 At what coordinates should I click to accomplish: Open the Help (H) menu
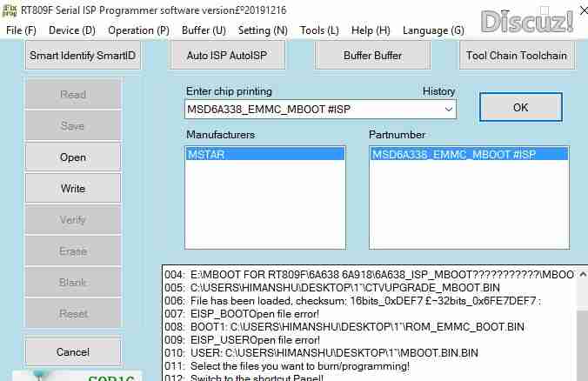pyautogui.click(x=371, y=30)
